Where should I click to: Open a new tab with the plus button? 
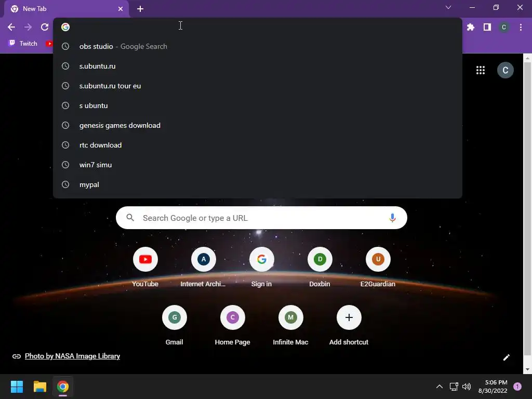coord(140,9)
